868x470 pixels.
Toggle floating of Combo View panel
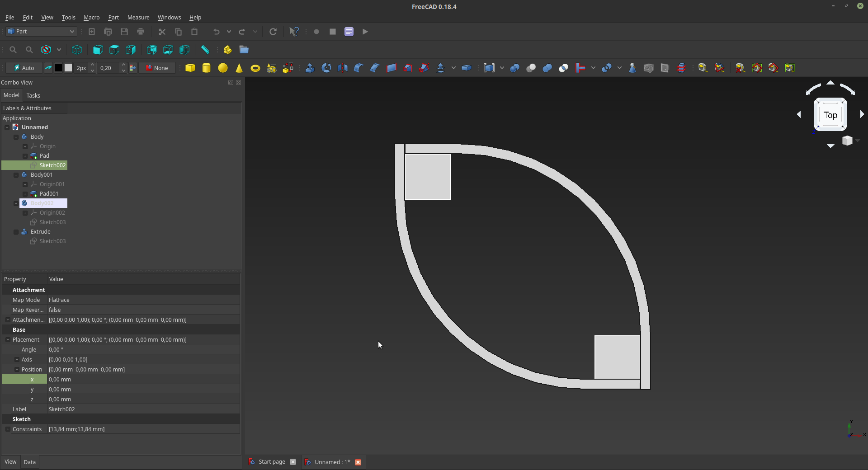click(231, 82)
